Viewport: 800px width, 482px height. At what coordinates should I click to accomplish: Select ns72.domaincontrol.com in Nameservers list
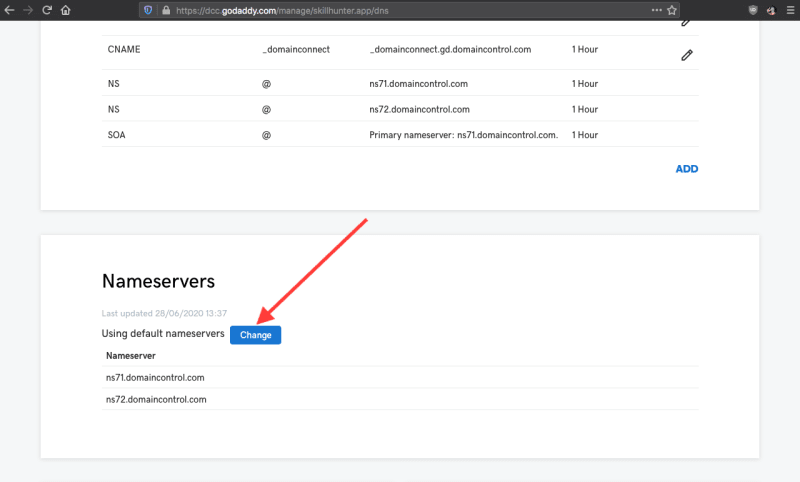[x=156, y=399]
